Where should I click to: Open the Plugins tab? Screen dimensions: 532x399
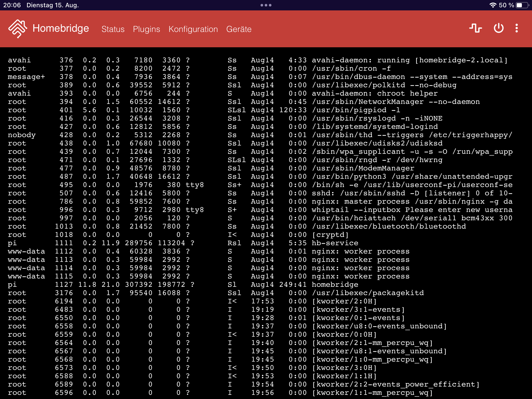coord(146,29)
